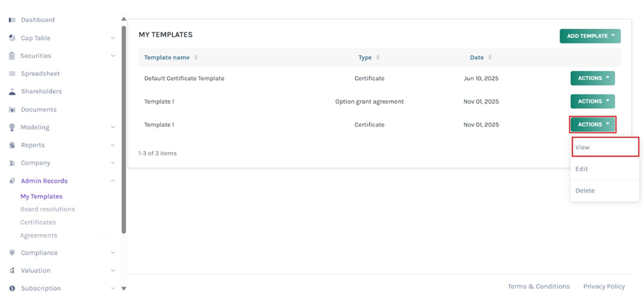Image resolution: width=644 pixels, height=297 pixels.
Task: Open Actions for Default Certificate Template
Action: click(x=593, y=78)
